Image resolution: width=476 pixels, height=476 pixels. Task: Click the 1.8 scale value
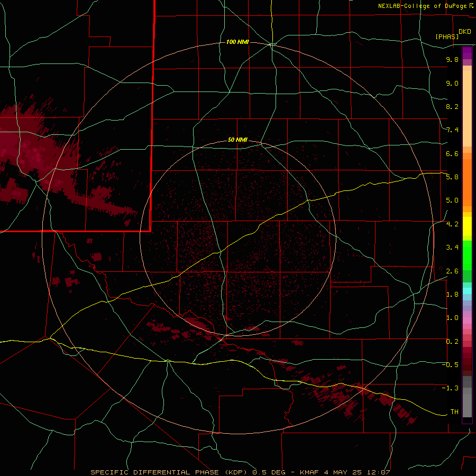[x=452, y=295]
